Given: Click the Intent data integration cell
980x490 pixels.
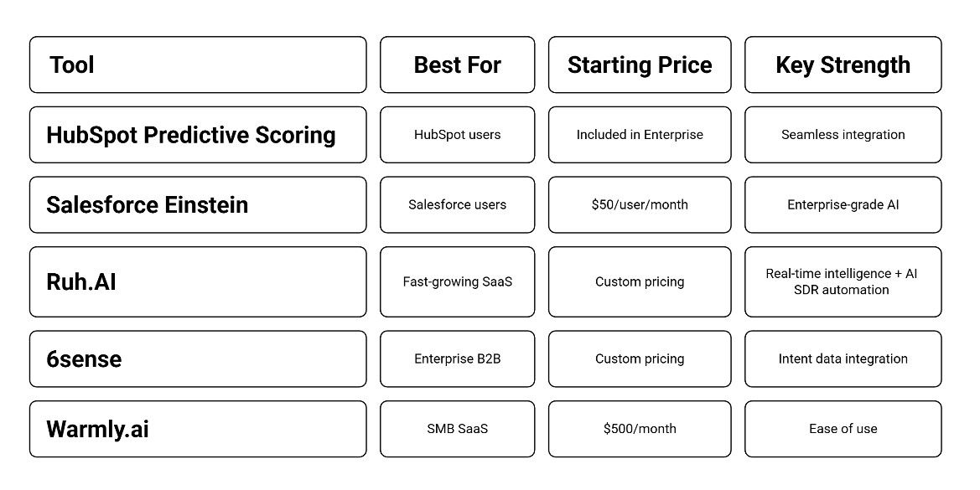Looking at the screenshot, I should [843, 358].
